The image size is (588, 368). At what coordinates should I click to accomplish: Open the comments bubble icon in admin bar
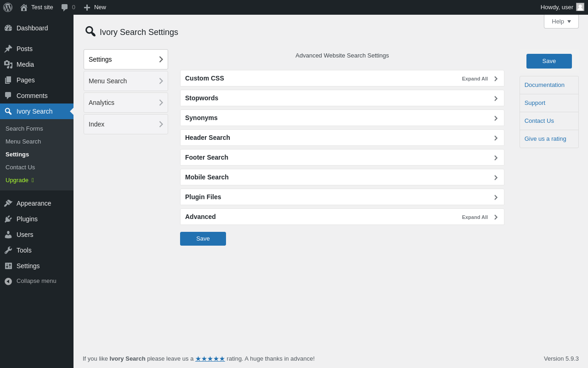65,7
